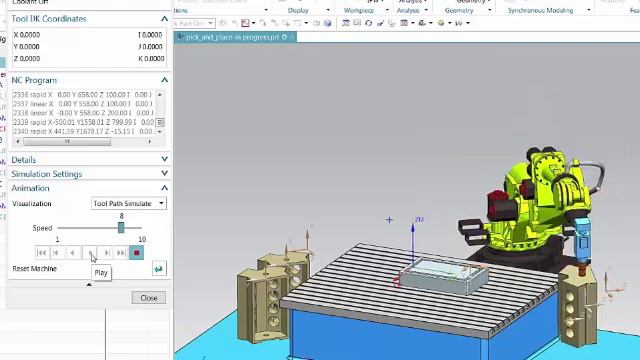This screenshot has height=360, width=640.
Task: Collapse the Animation section
Action: click(164, 188)
